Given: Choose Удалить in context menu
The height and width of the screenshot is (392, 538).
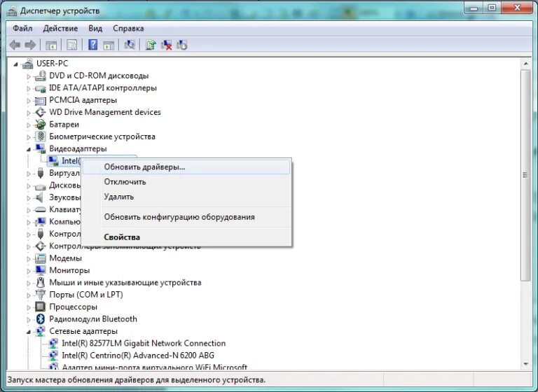Looking at the screenshot, I should (x=186, y=197).
